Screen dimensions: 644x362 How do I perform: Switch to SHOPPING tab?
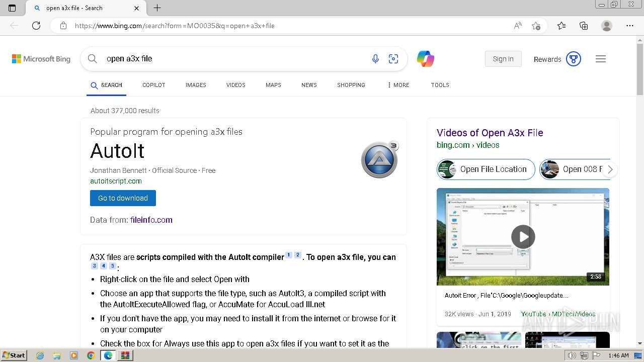coord(351,85)
